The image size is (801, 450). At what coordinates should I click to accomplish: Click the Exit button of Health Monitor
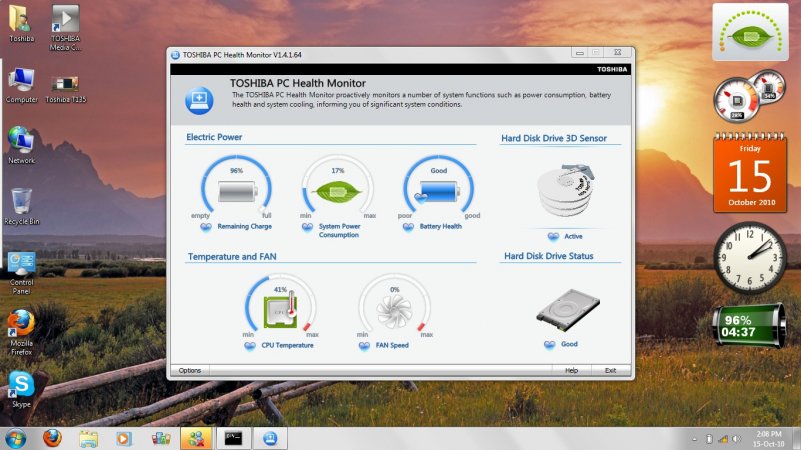click(x=610, y=370)
